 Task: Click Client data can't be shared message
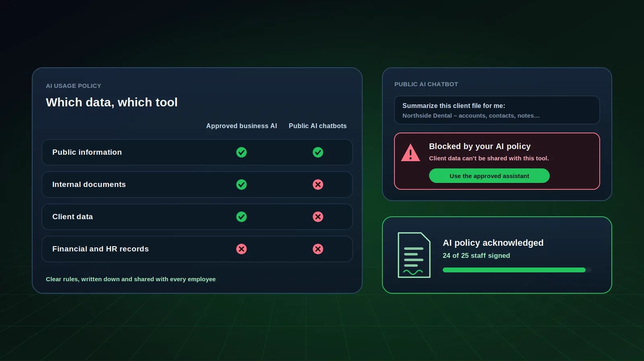(489, 158)
